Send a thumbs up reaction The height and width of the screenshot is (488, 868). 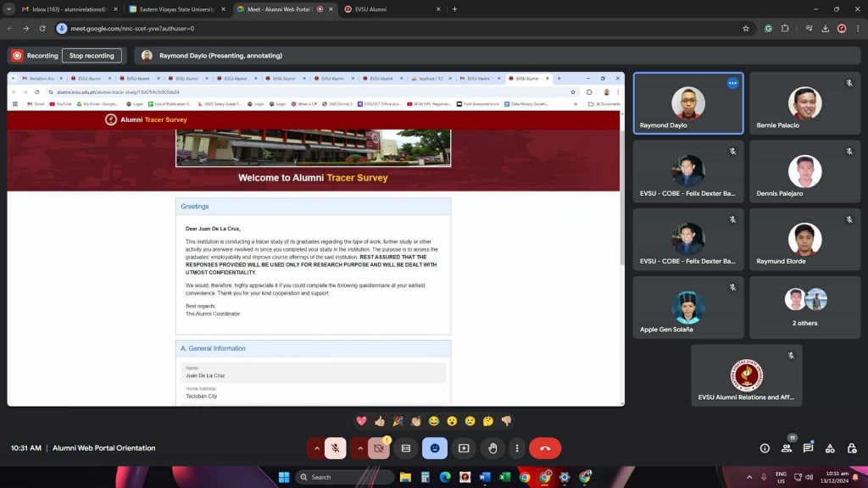click(x=379, y=421)
